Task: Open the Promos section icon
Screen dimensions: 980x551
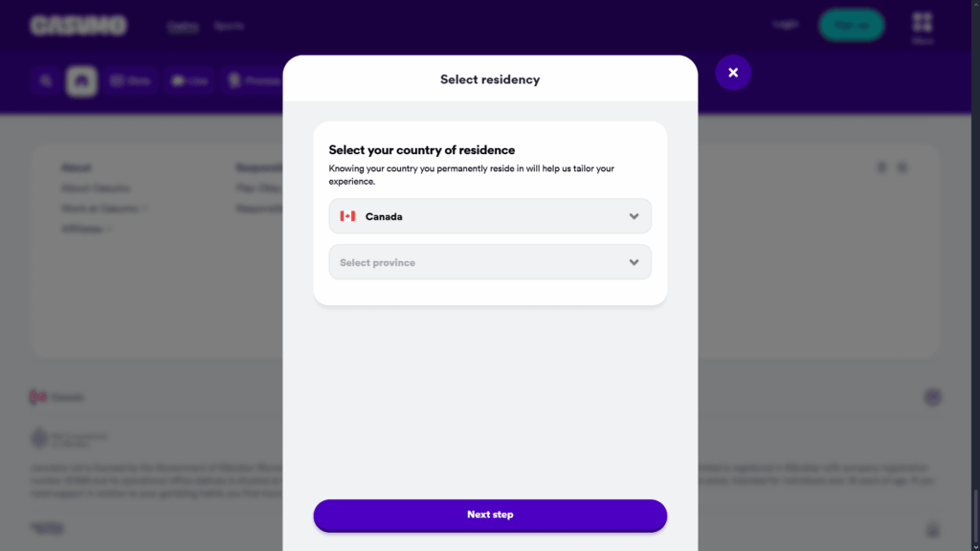Action: 253,80
